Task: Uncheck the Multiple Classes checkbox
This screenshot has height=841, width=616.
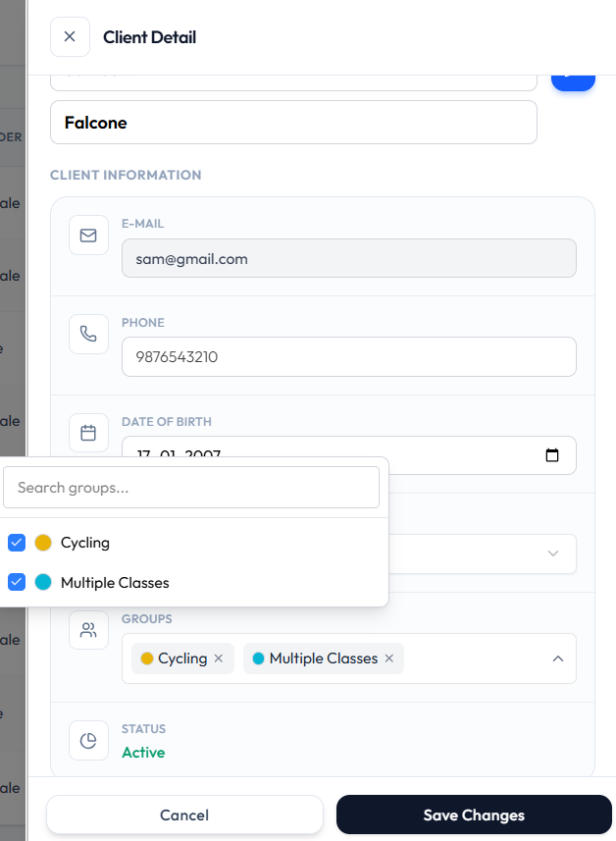Action: click(17, 582)
